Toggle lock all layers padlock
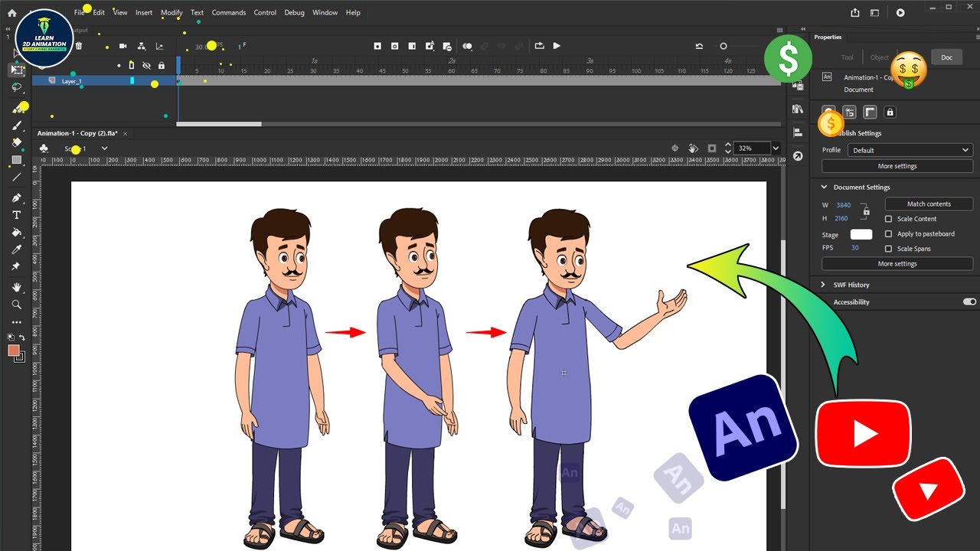Screen dimensions: 980x551 click(x=161, y=66)
